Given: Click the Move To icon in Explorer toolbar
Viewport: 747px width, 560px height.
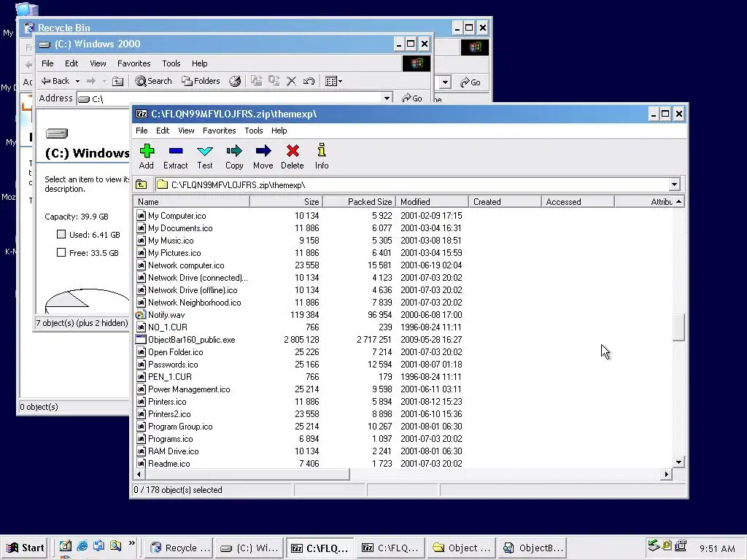Looking at the screenshot, I should coord(256,81).
